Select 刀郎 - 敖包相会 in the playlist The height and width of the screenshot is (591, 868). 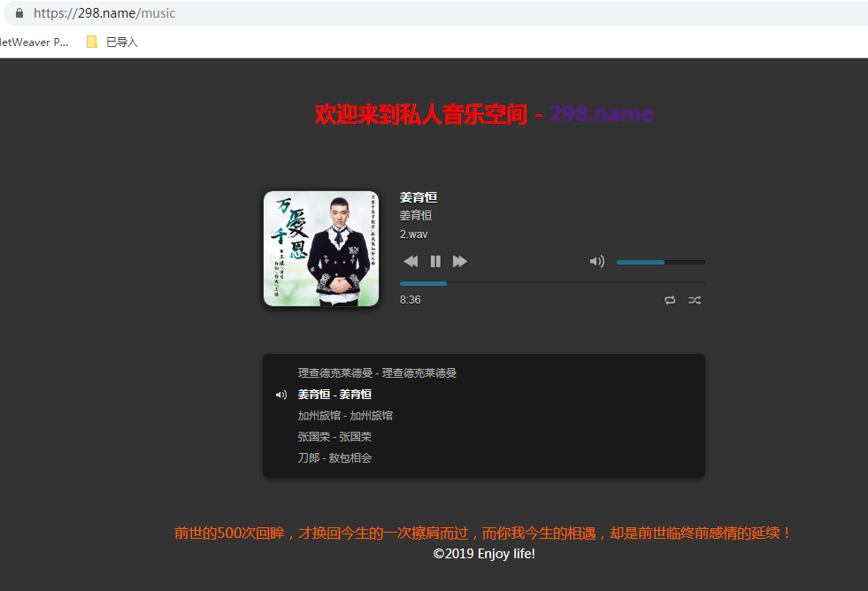coord(334,457)
